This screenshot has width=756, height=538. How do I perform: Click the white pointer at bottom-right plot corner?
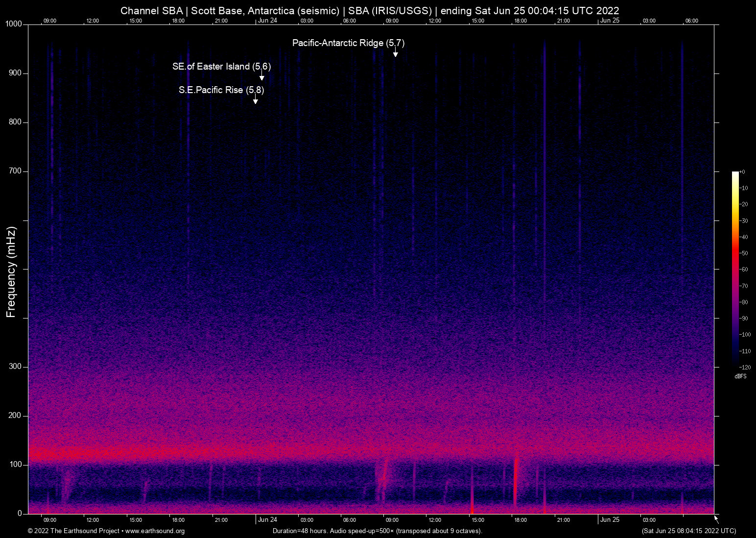pos(716,519)
